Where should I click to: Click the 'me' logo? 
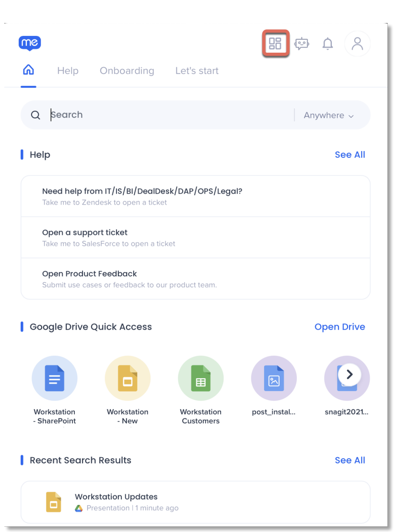(30, 43)
